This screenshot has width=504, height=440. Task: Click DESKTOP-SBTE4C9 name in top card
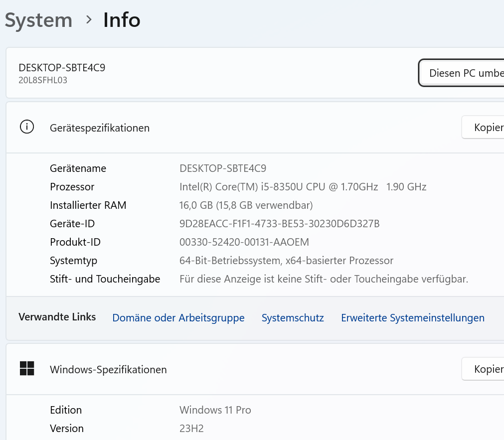pos(62,67)
